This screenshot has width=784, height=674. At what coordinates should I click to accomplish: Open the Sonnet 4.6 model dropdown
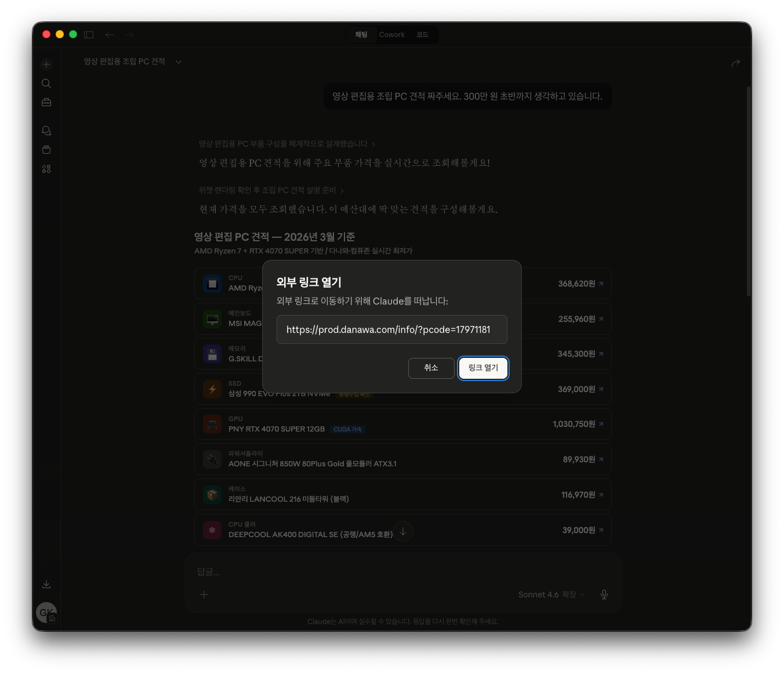pos(551,595)
